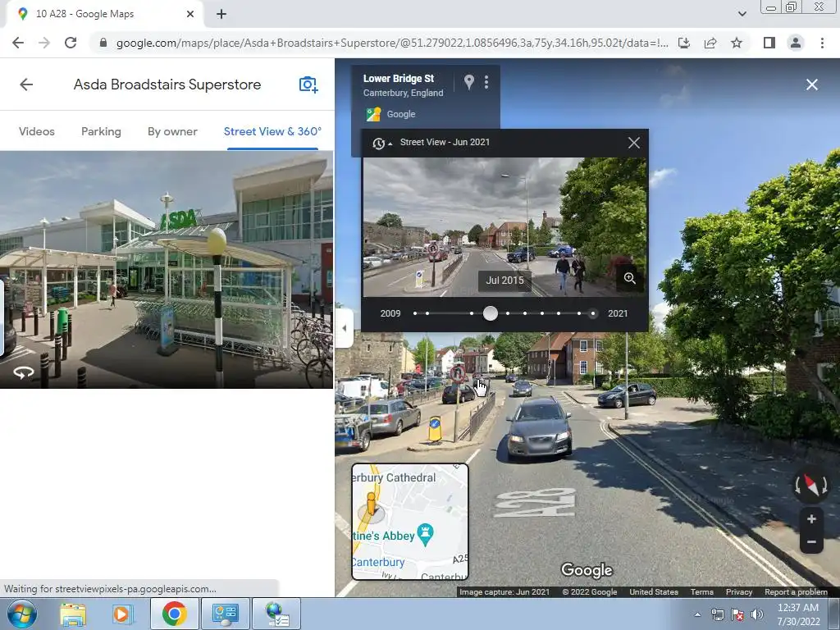Jump to the 2009 start timeline dot
This screenshot has height=630, width=840.
[x=415, y=313]
